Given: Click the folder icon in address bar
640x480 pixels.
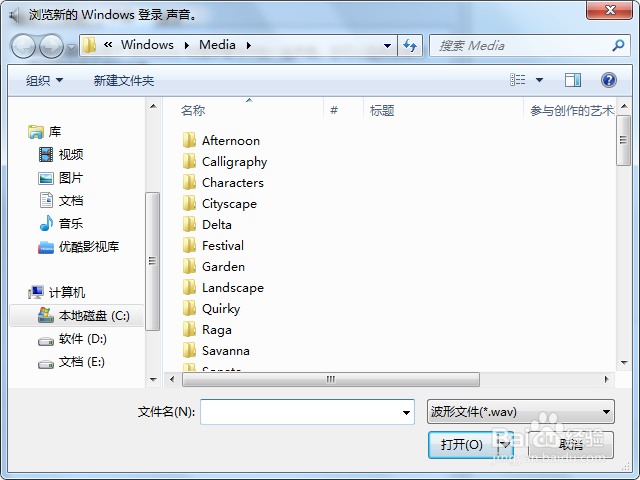Looking at the screenshot, I should pos(89,45).
